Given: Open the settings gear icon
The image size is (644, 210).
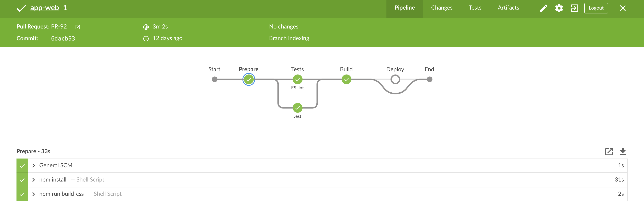Looking at the screenshot, I should [x=559, y=8].
